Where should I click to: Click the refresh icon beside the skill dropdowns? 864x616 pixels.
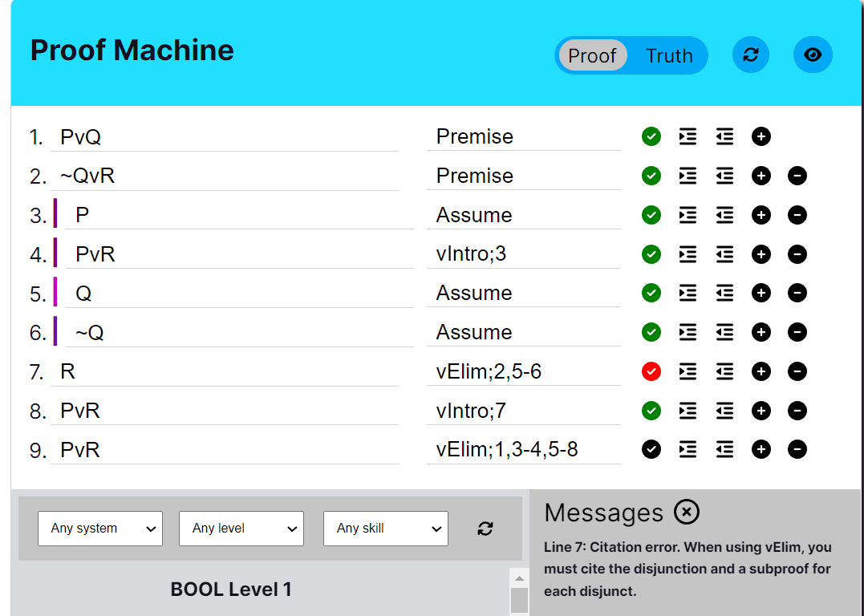485,529
